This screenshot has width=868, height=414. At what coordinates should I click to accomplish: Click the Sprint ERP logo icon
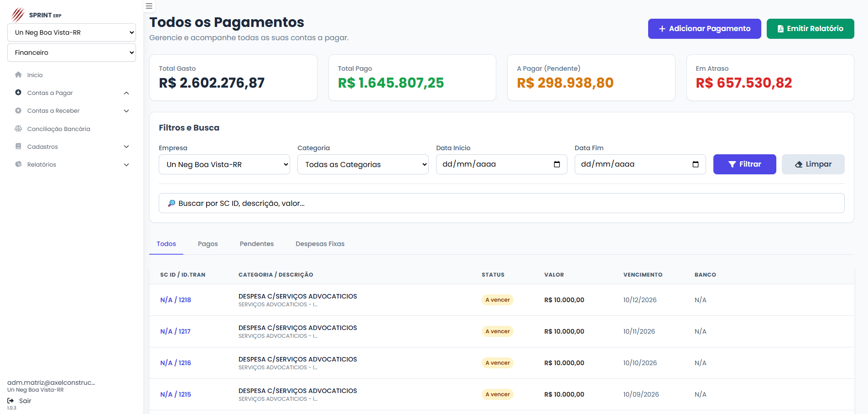(x=18, y=15)
